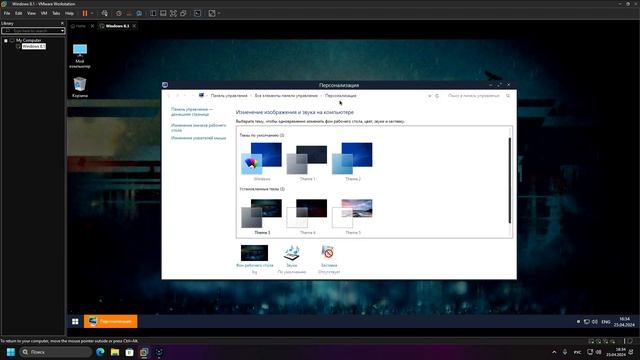The width and height of the screenshot is (640, 360).
Task: Open the dropdown beside stretch guest icon
Action: (x=219, y=13)
